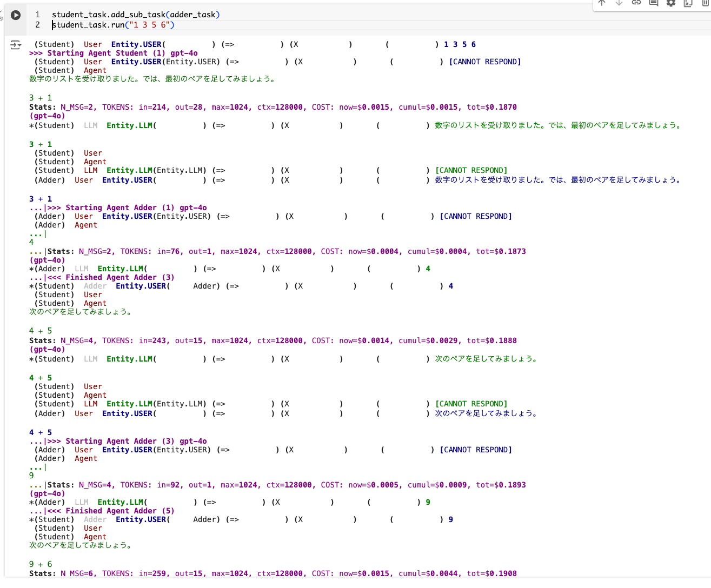The image size is (711, 588).
Task: Mirror the cell in a tab
Action: [x=688, y=3]
